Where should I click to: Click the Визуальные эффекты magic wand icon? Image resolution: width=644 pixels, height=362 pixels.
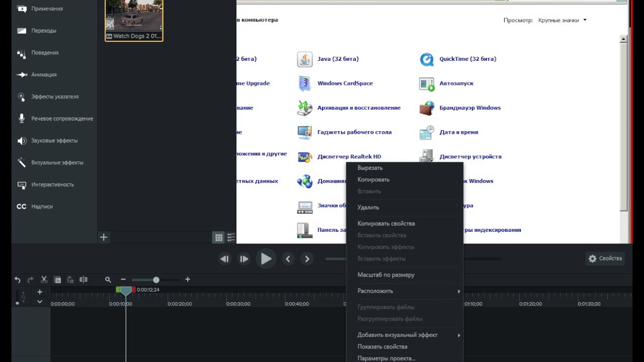click(22, 162)
